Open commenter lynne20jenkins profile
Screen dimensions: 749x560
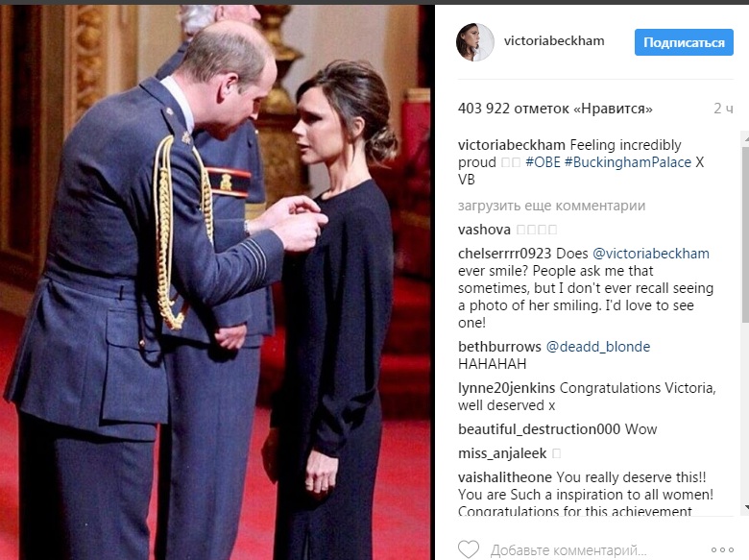(x=506, y=388)
